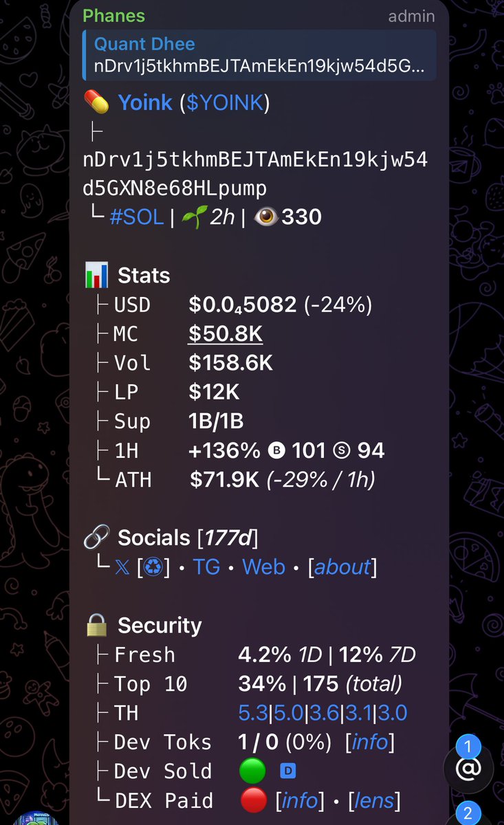The width and height of the screenshot is (504, 825).
Task: Open the lens link in DEX Paid
Action: pyautogui.click(x=375, y=800)
